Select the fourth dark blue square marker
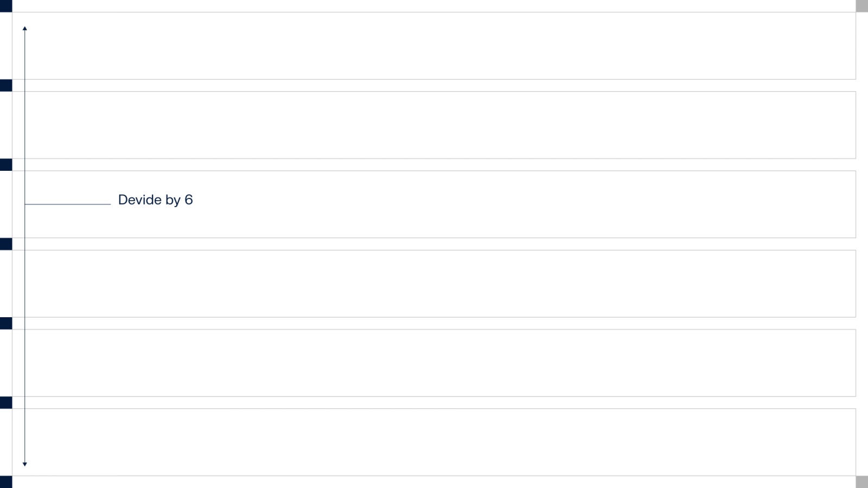 (x=6, y=244)
